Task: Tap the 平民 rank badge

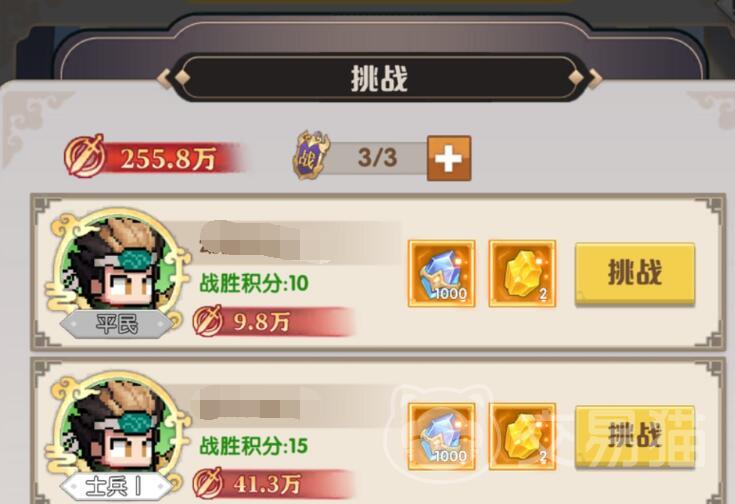Action: pyautogui.click(x=116, y=324)
